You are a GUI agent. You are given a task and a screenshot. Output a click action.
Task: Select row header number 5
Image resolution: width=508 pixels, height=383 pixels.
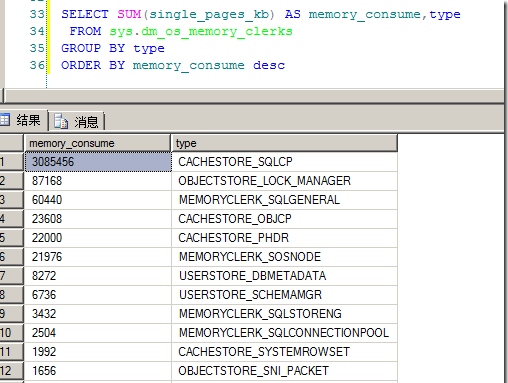[x=11, y=238]
